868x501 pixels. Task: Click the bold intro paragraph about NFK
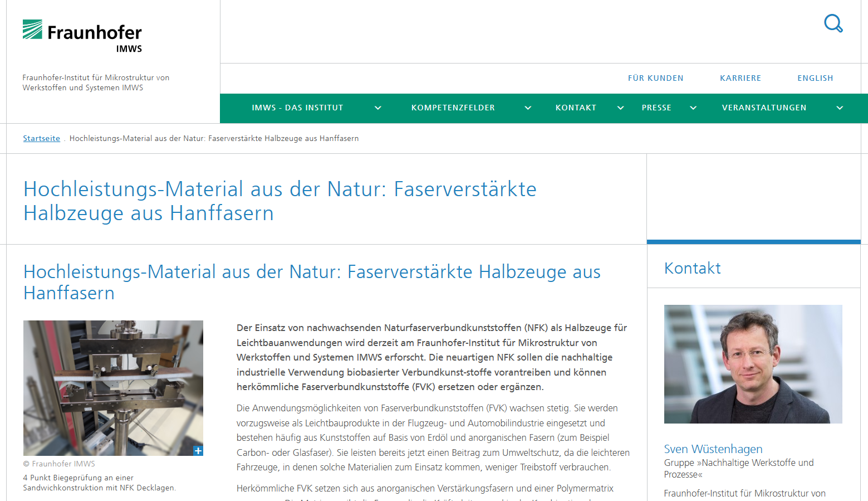point(432,357)
